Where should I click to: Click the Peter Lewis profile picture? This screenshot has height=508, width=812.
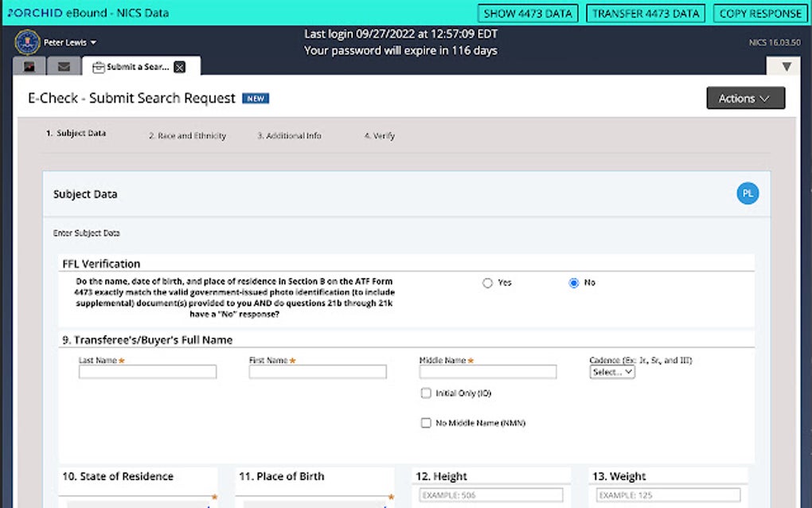point(26,41)
